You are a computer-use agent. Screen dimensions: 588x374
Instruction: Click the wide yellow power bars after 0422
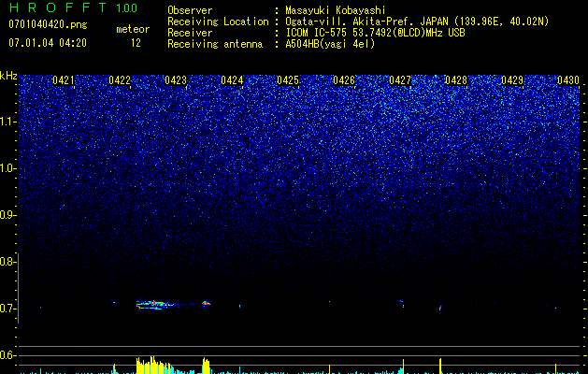[155, 365]
